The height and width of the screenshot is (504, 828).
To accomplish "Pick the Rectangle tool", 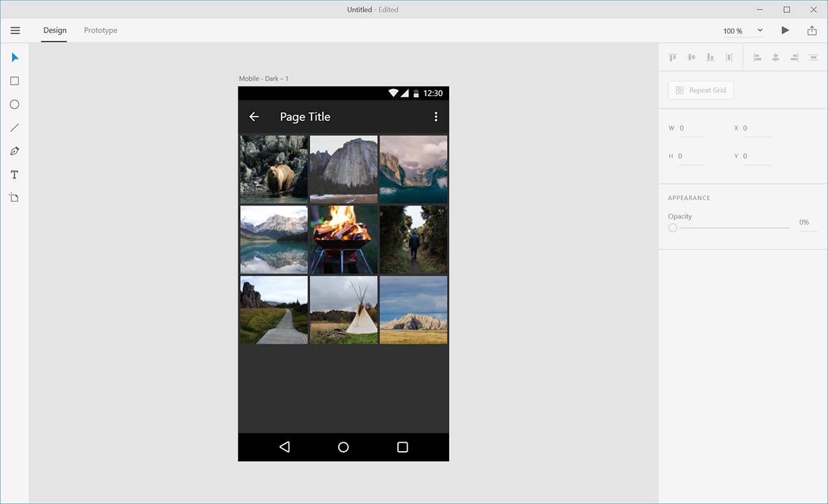I will point(15,81).
